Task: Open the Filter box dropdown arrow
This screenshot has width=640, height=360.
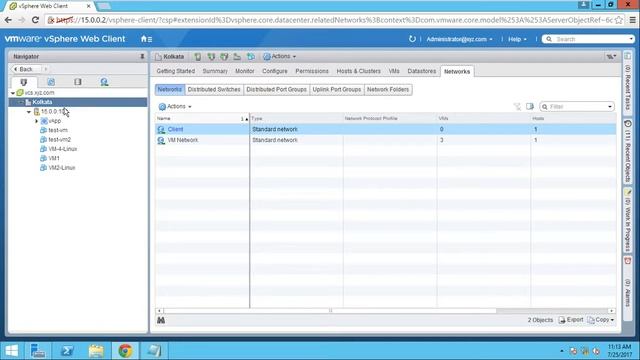Action: coord(610,107)
